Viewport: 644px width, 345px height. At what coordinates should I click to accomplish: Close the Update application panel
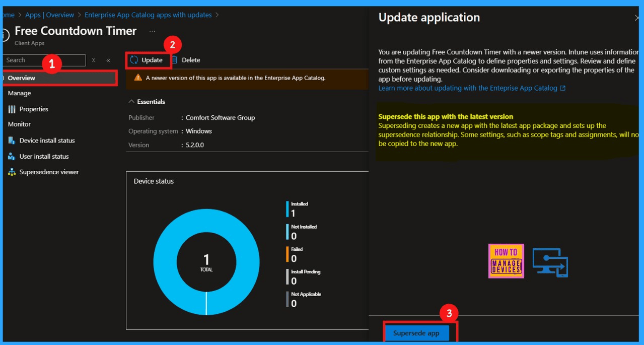tap(637, 18)
